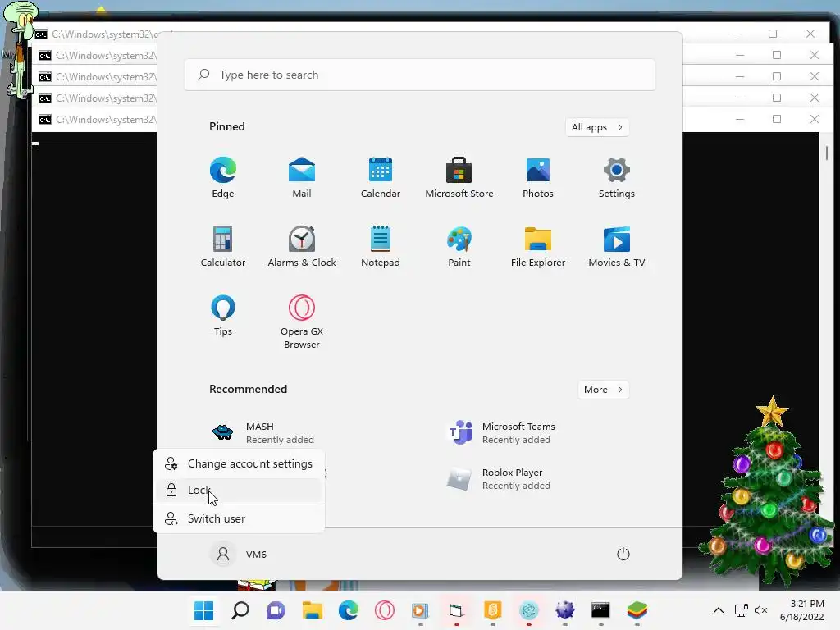
Task: Click the scrollbar of the Command Prompt window
Action: point(827,153)
